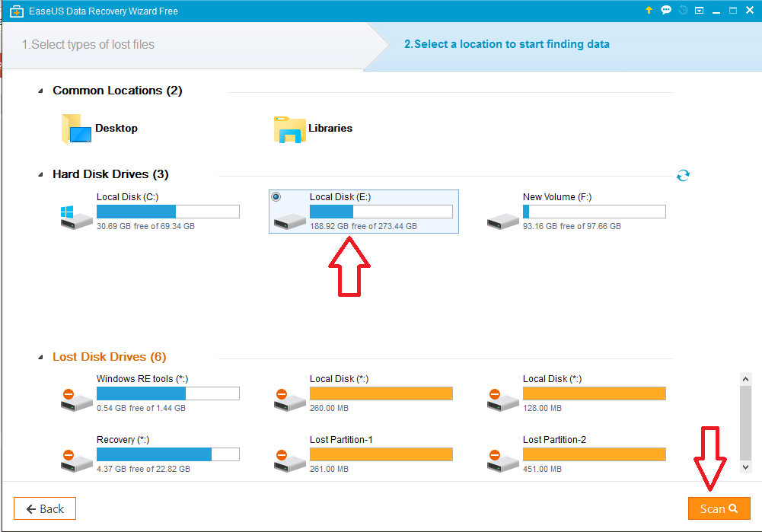The image size is (762, 532).
Task: Click the 128.00 MB Local Disk drive icon
Action: pyautogui.click(x=503, y=400)
